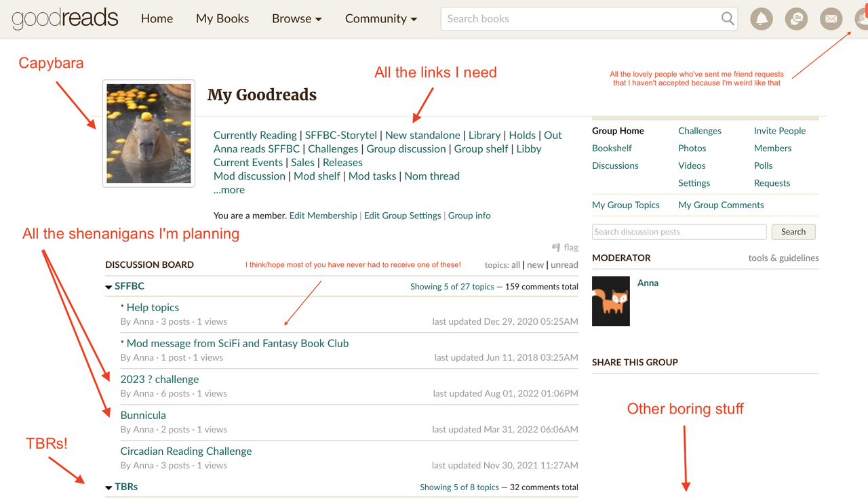
Task: Open group Polls
Action: pyautogui.click(x=764, y=165)
